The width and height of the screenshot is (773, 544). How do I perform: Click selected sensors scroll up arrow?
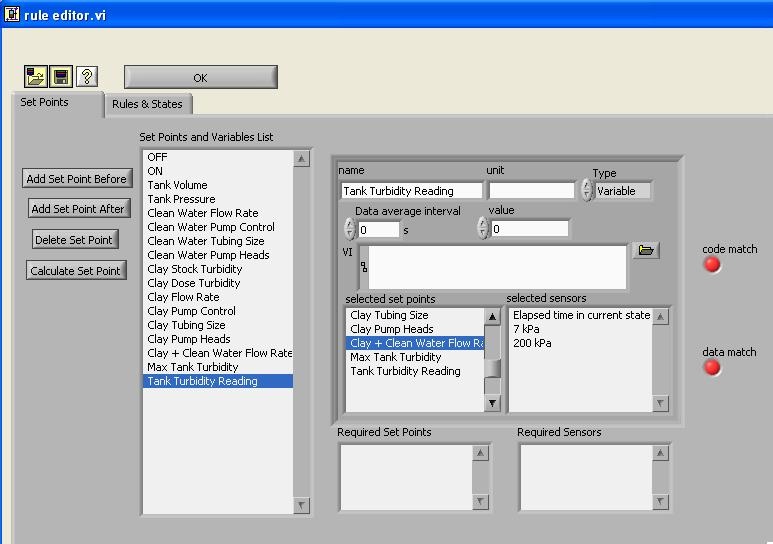point(660,317)
